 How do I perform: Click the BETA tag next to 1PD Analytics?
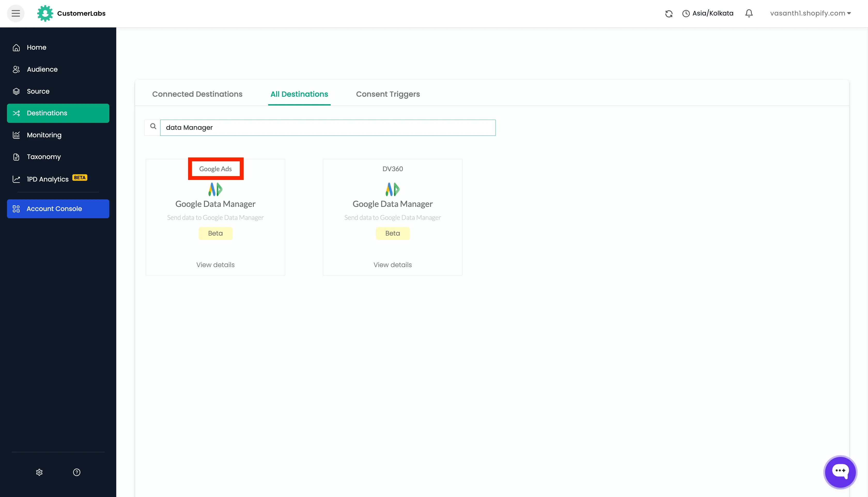[x=80, y=177]
